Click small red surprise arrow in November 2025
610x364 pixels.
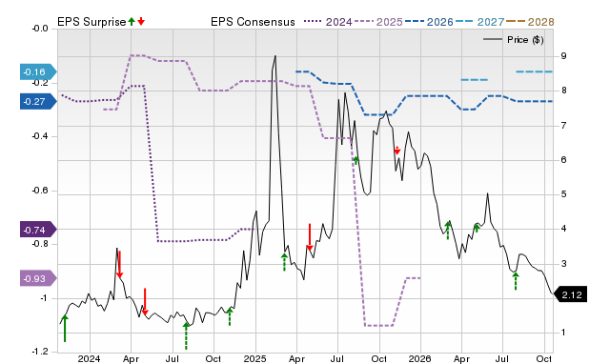click(396, 151)
